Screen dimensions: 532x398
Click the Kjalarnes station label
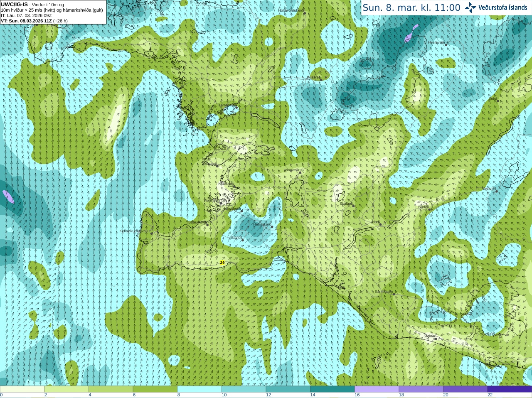click(x=226, y=183)
